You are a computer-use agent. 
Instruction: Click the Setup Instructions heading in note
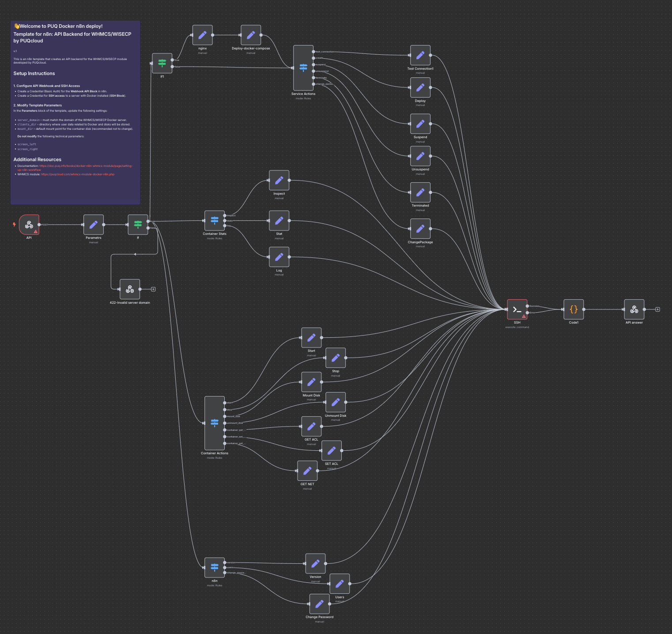point(34,74)
